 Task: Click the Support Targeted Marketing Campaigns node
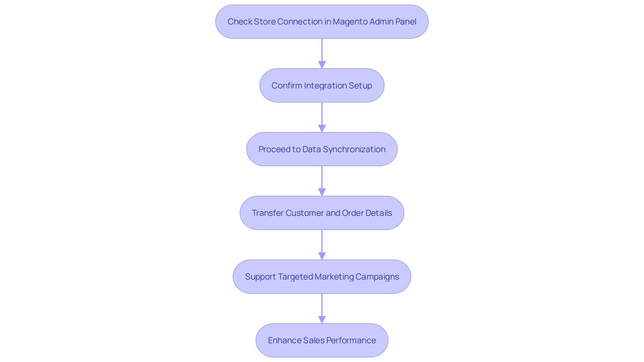coord(322,276)
